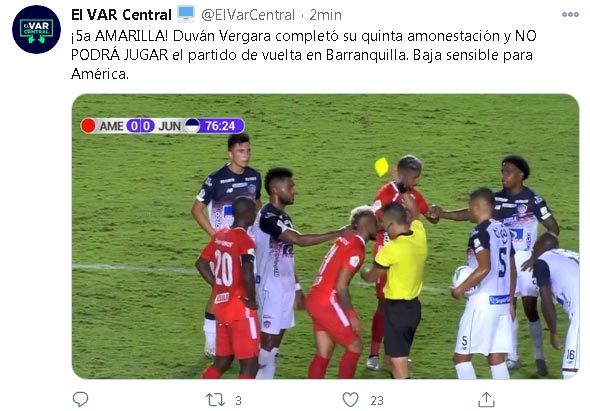Click player number 20's jersey in photo
Screen dimensions: 590x411
tap(228, 270)
